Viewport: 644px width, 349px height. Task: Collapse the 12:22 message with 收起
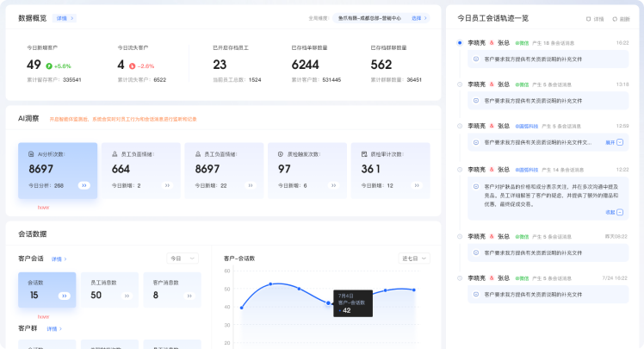pos(614,211)
